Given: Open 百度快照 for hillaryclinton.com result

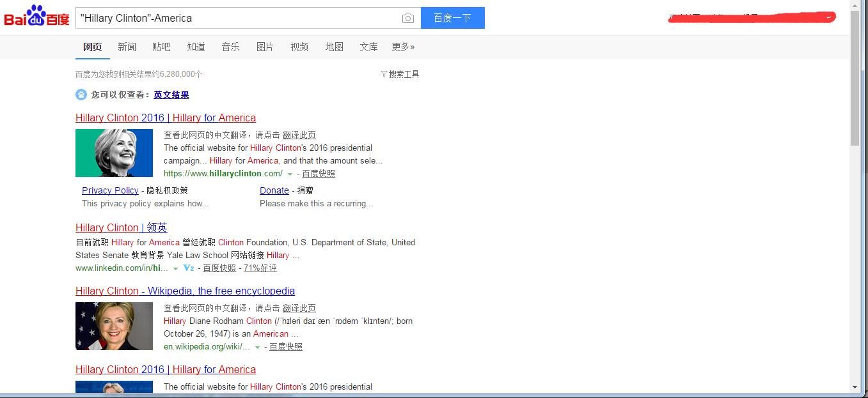Looking at the screenshot, I should 319,173.
